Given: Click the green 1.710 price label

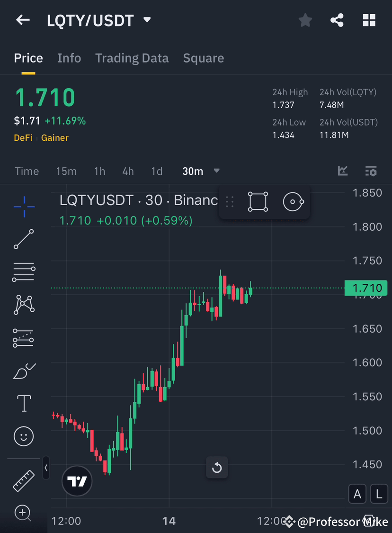Looking at the screenshot, I should click(366, 288).
